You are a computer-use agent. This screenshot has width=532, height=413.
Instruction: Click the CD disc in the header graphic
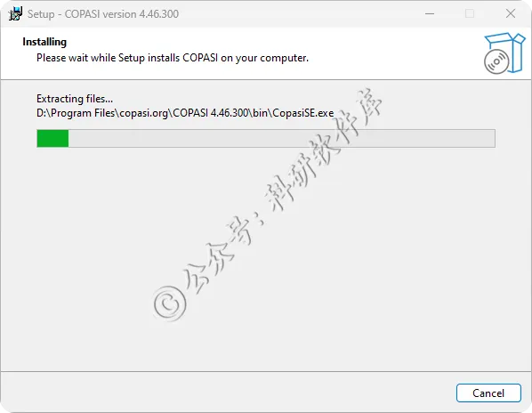[496, 61]
